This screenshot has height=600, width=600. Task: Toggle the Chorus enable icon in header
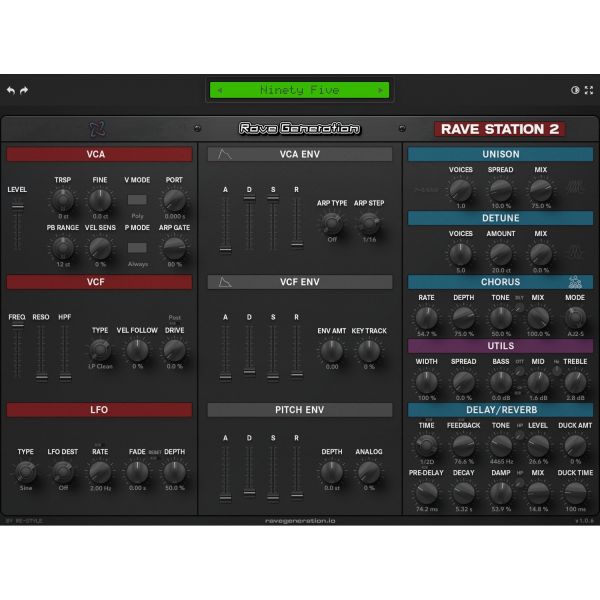(575, 282)
